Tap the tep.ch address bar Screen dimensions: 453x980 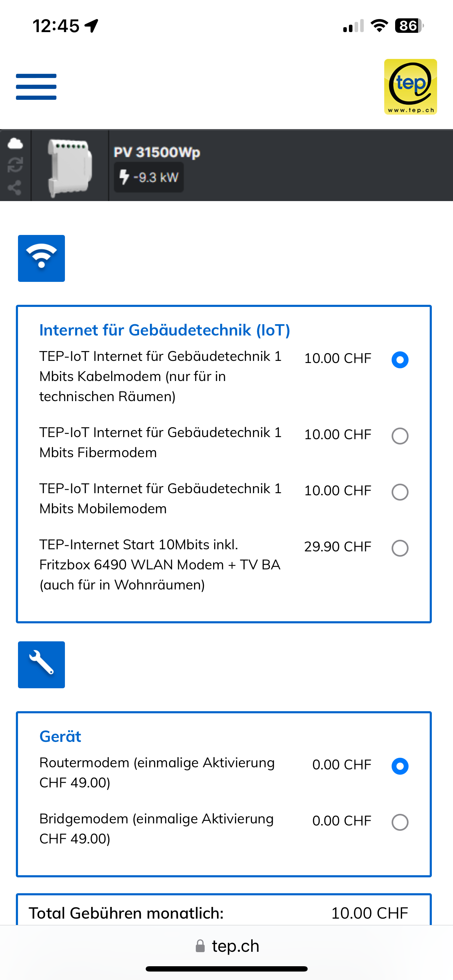pyautogui.click(x=235, y=946)
